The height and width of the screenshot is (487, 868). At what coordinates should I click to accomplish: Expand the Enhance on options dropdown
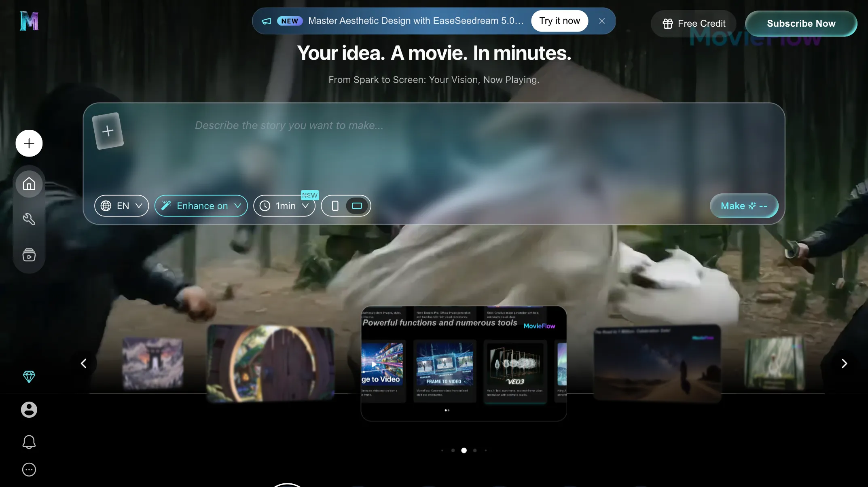click(x=238, y=205)
